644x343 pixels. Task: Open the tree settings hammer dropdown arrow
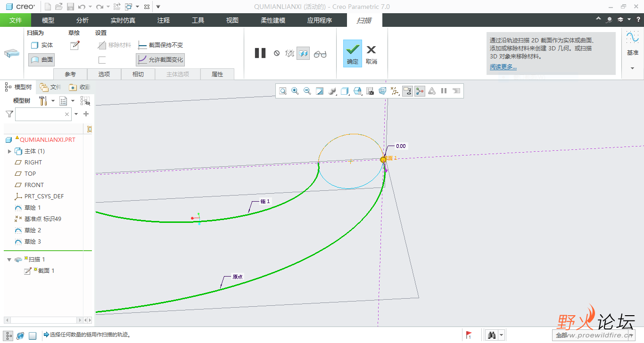[x=53, y=101]
